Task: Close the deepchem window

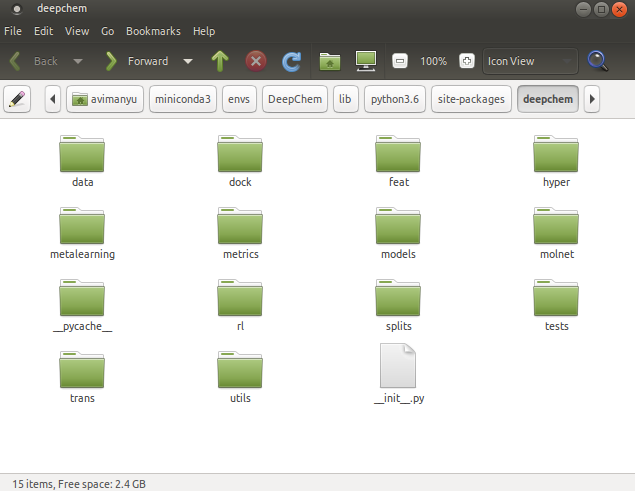Action: pos(619,9)
